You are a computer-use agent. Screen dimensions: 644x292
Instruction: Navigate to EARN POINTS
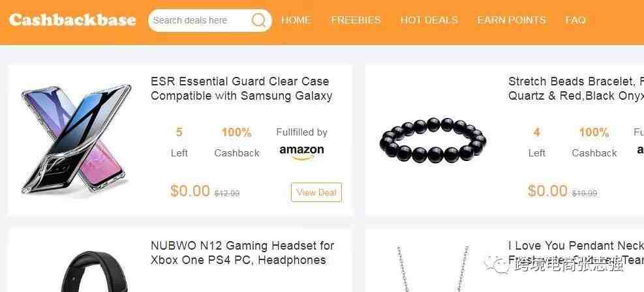tap(512, 20)
